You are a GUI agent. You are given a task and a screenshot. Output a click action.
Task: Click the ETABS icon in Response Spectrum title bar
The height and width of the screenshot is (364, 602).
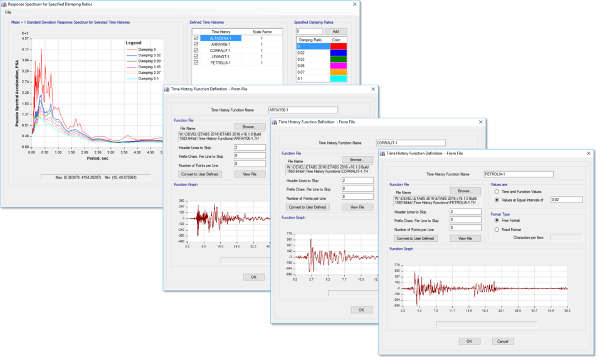[x=5, y=4]
